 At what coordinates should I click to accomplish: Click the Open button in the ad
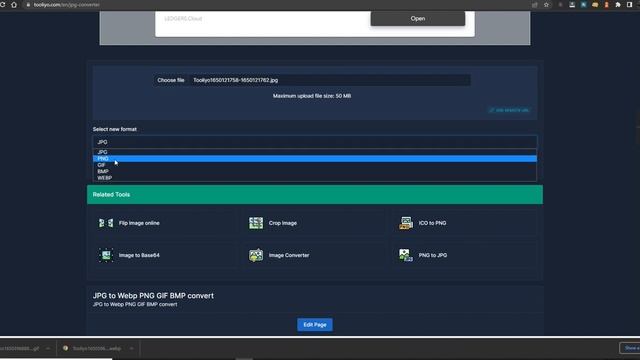pyautogui.click(x=418, y=18)
